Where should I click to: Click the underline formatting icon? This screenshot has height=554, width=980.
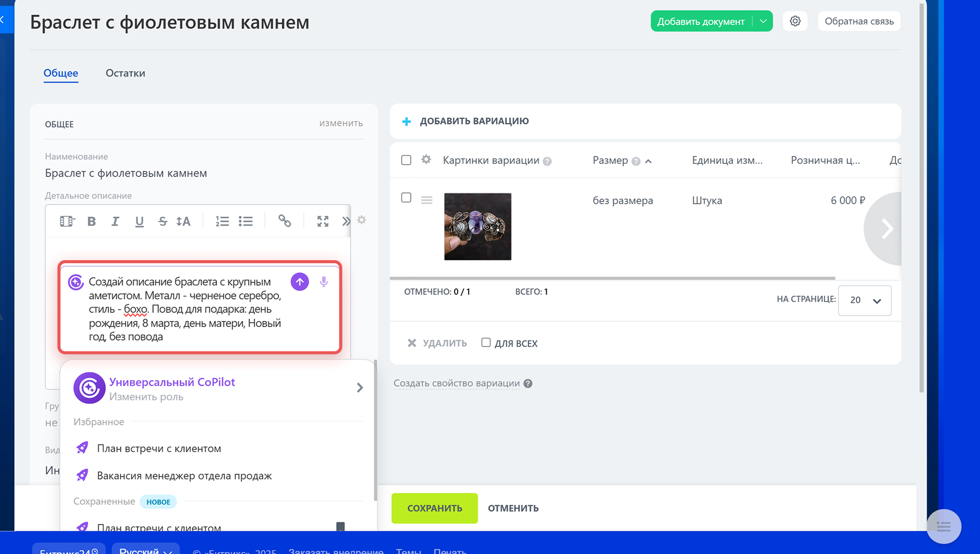pyautogui.click(x=139, y=221)
